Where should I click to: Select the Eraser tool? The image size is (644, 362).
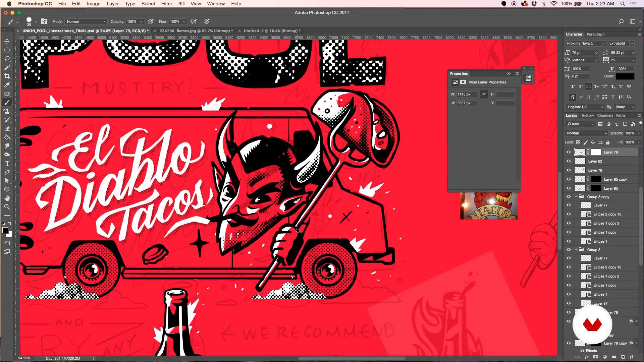pos(7,128)
